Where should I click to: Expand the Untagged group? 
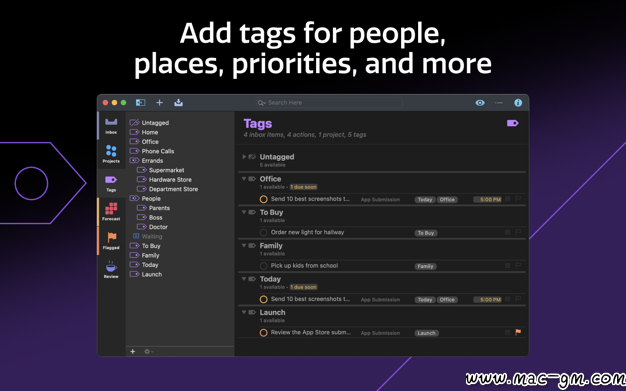click(x=244, y=157)
